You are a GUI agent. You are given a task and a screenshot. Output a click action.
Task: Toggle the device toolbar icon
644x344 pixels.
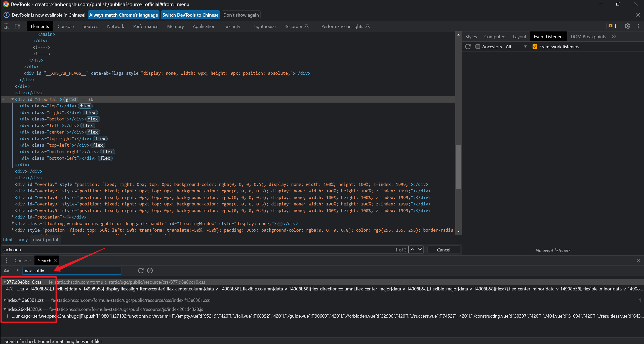[17, 26]
